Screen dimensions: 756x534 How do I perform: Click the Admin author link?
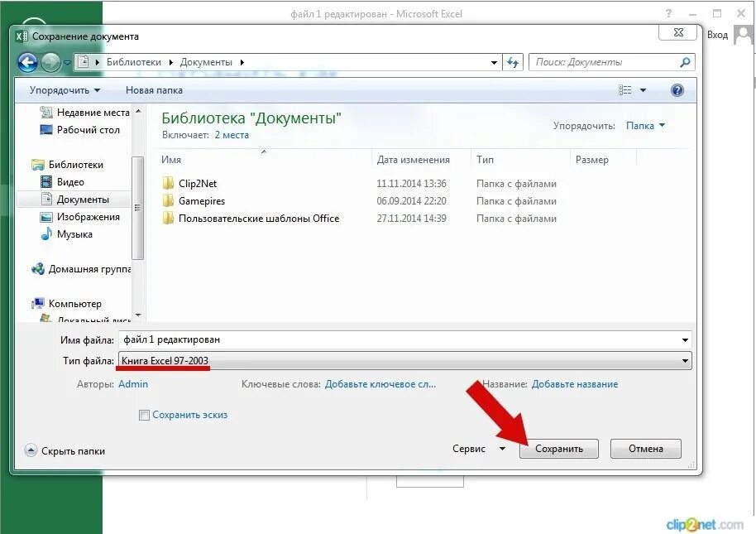[x=133, y=384]
